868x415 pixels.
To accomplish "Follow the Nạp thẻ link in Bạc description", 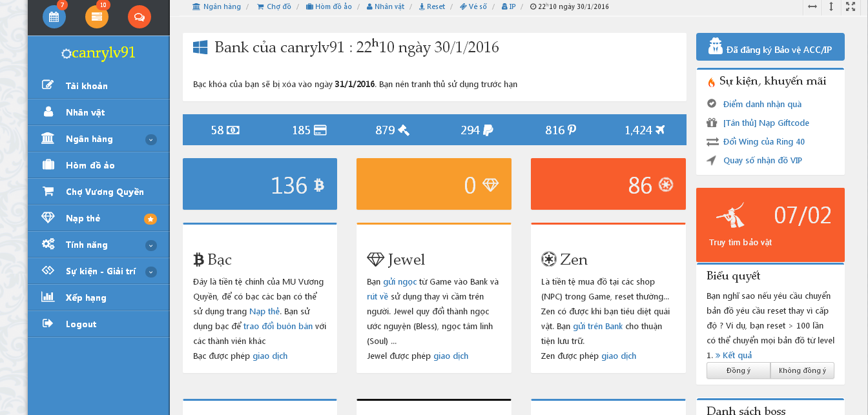I will point(265,311).
